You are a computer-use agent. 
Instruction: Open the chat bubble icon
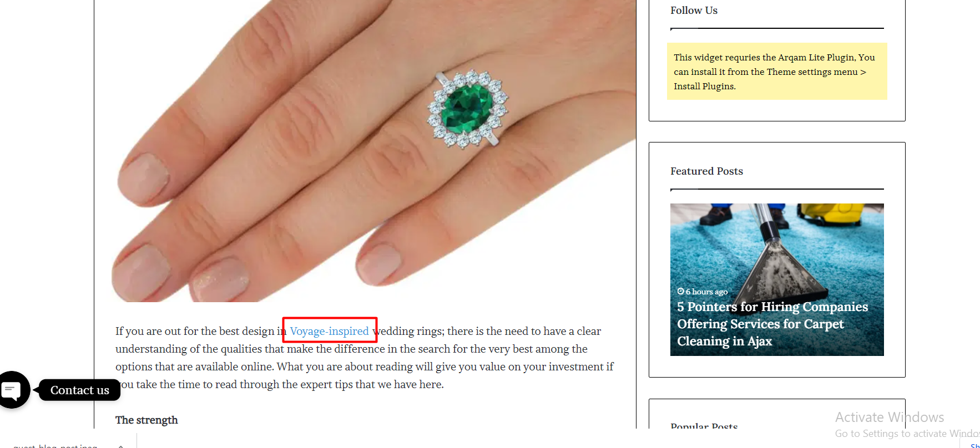pyautogui.click(x=12, y=390)
